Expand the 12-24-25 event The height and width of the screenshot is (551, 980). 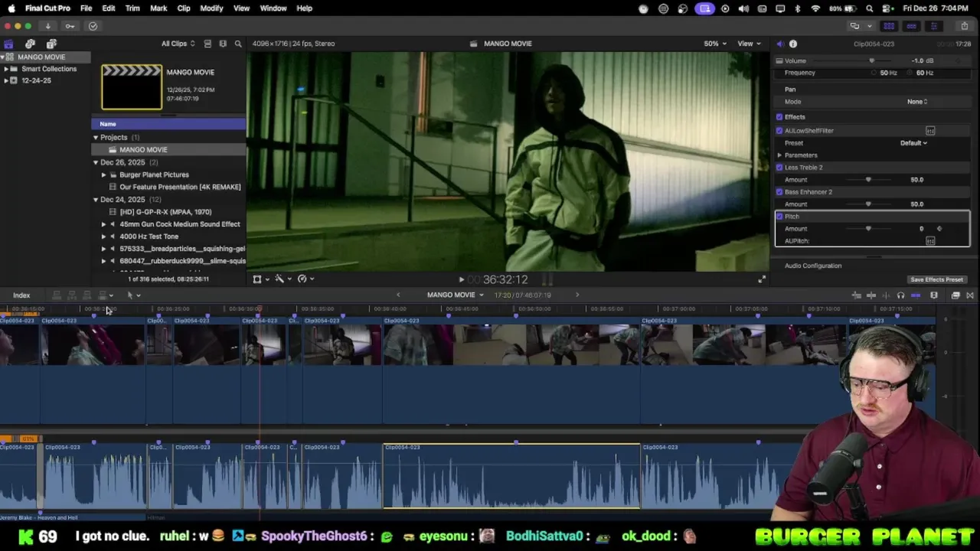click(6, 80)
